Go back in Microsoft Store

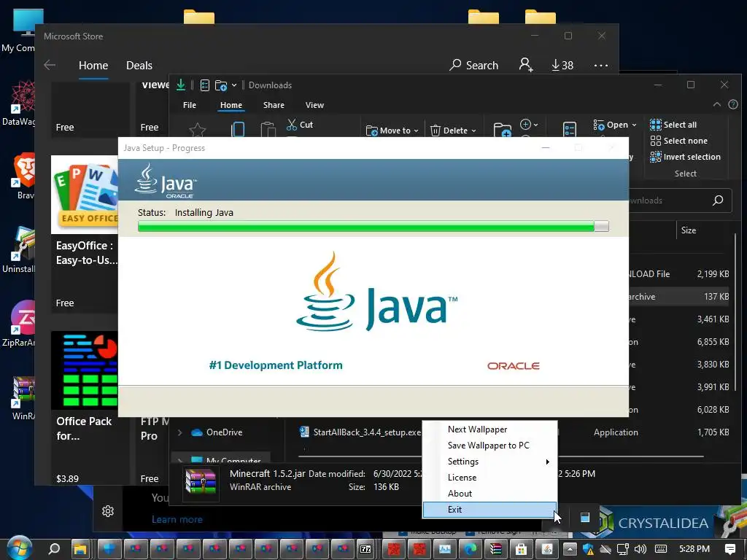[x=50, y=65]
